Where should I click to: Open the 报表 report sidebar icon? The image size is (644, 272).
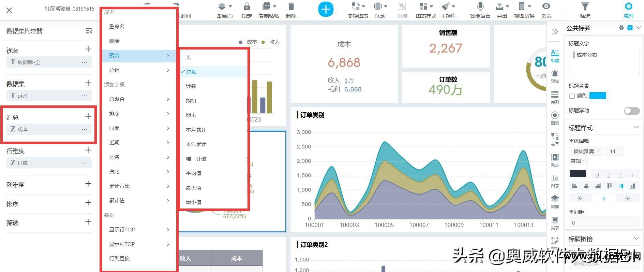(x=555, y=223)
